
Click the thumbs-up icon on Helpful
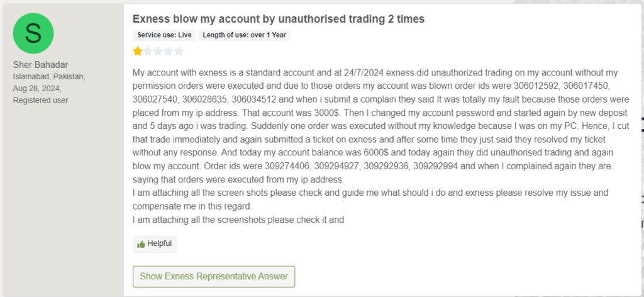click(141, 244)
